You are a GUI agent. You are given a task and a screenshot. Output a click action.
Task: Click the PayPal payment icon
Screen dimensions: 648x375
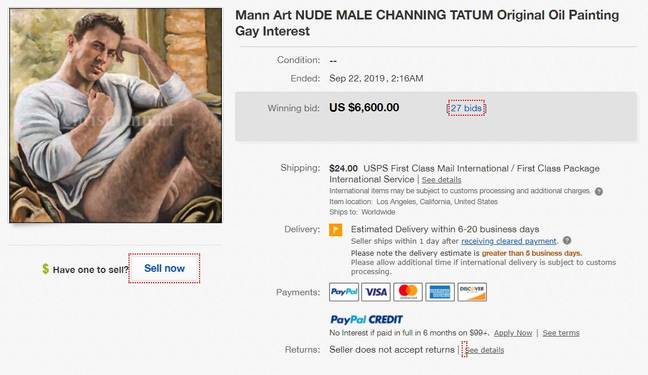tap(344, 292)
